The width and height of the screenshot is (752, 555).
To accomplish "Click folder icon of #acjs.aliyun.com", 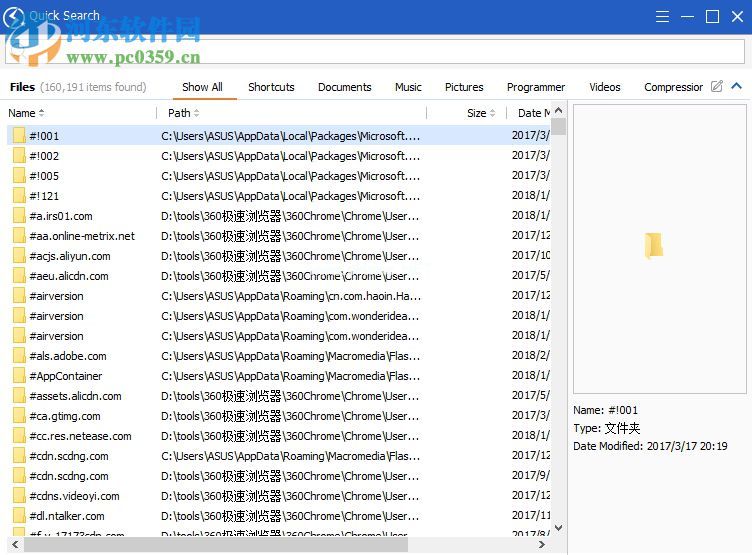I will [x=19, y=256].
